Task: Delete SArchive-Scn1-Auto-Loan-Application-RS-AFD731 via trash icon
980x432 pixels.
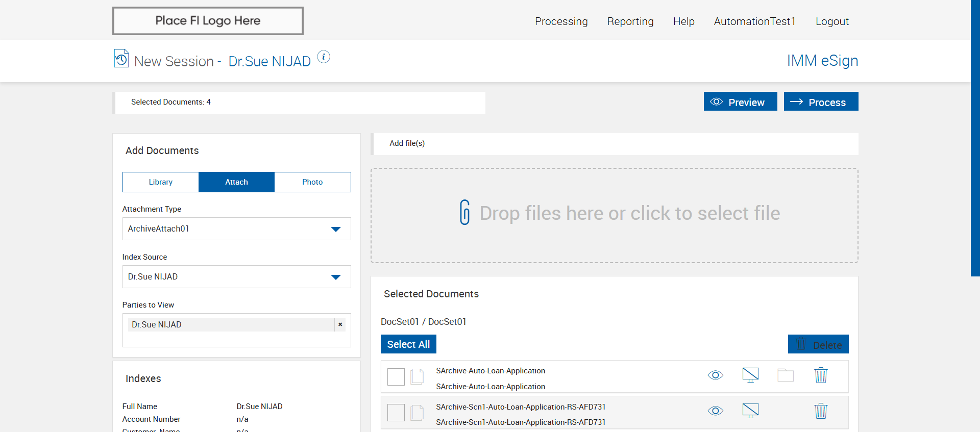Action: (821, 411)
